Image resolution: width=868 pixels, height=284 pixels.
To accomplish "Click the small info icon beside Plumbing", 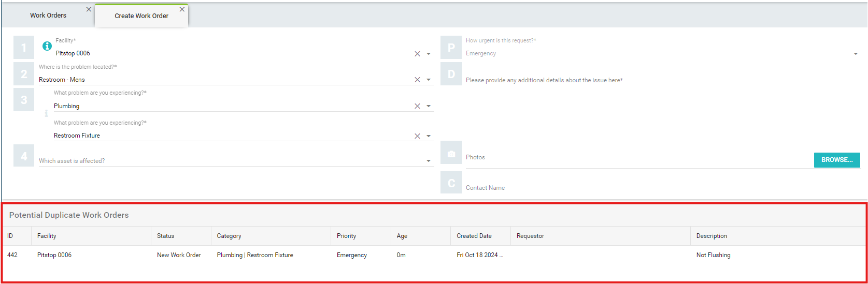I will click(46, 113).
